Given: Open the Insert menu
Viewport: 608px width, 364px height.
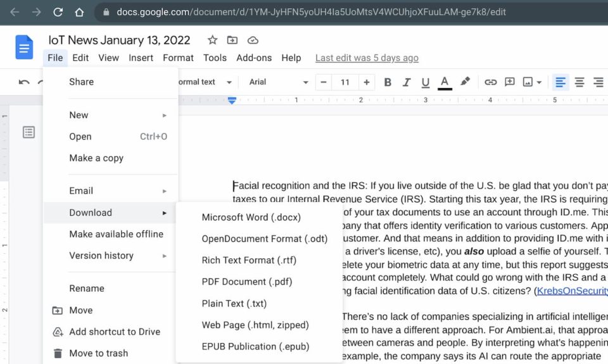Looking at the screenshot, I should coord(141,58).
